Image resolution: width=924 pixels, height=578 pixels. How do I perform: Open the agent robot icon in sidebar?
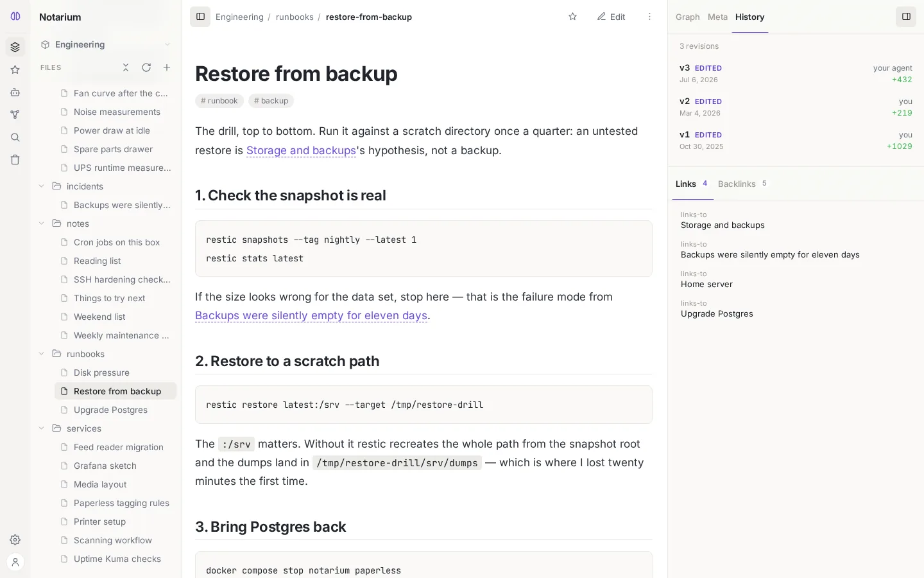pyautogui.click(x=15, y=92)
